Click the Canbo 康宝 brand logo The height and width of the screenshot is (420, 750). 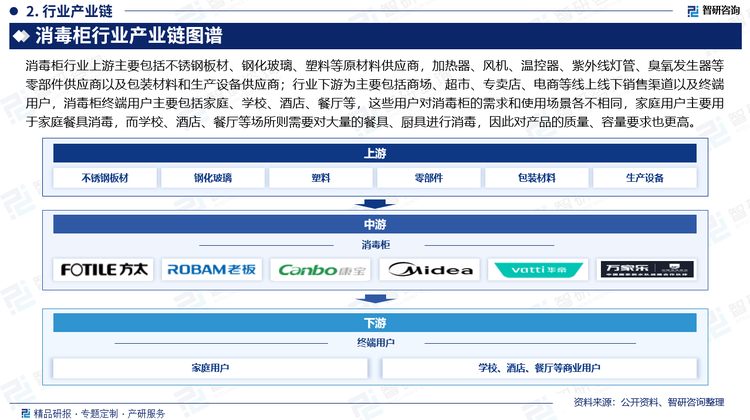click(321, 270)
